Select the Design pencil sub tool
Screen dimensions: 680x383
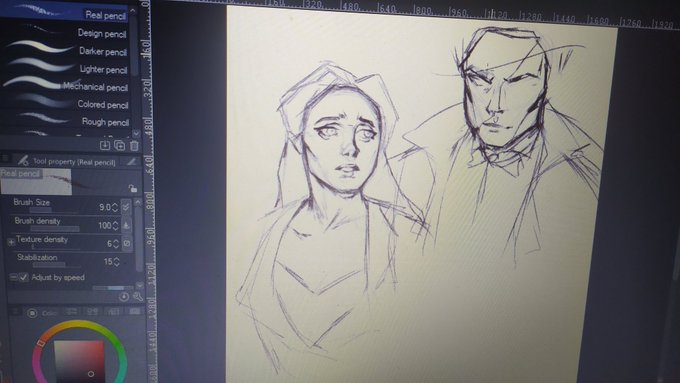[x=64, y=31]
